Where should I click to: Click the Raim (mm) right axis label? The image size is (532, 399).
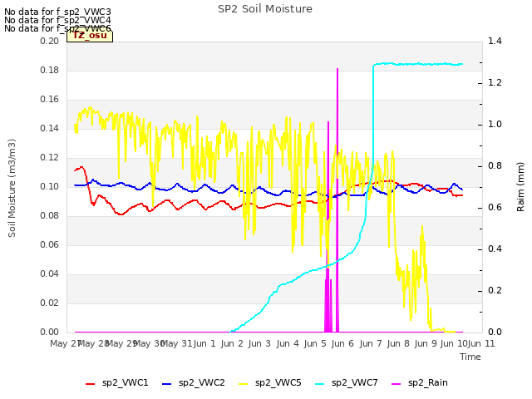pos(520,186)
